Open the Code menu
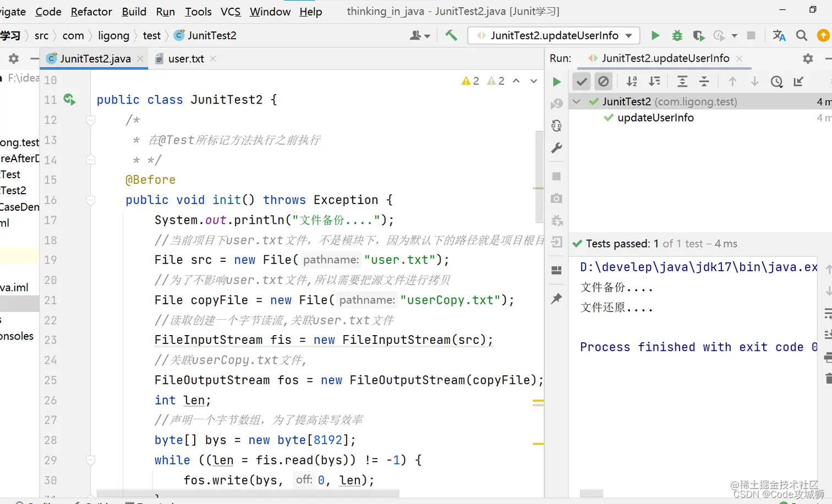Screen dimensions: 832x504 click(x=48, y=12)
